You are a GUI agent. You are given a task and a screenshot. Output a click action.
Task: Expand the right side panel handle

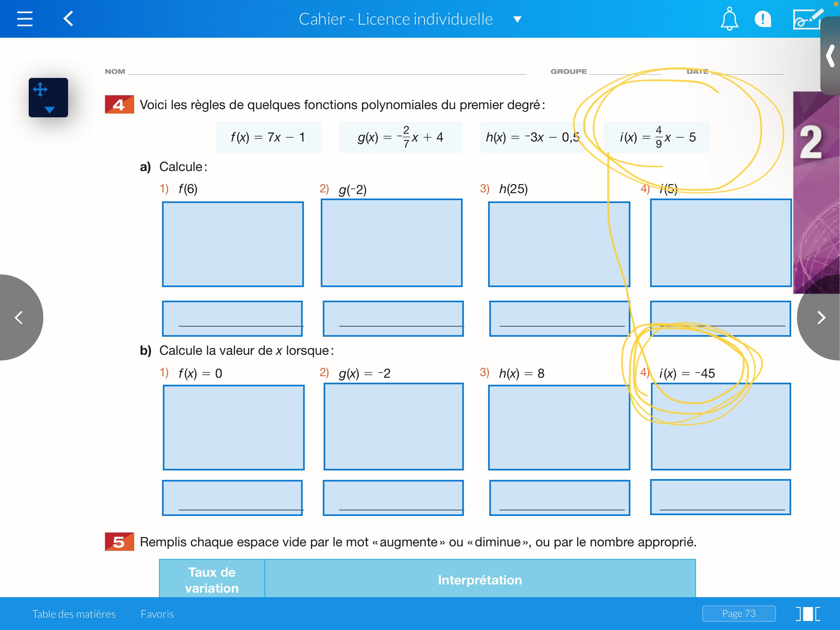tap(831, 56)
